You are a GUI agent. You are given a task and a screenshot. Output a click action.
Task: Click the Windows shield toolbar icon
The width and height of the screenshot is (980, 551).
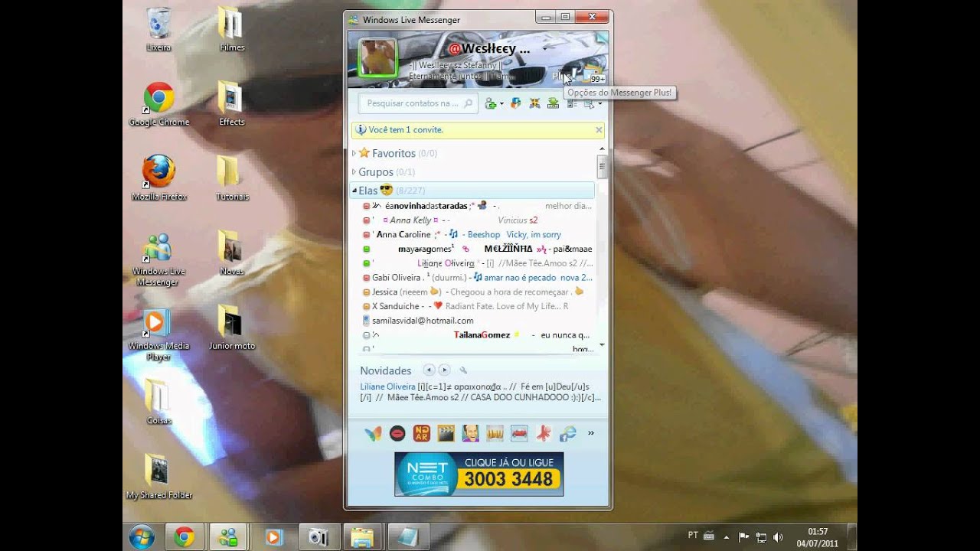coord(515,103)
